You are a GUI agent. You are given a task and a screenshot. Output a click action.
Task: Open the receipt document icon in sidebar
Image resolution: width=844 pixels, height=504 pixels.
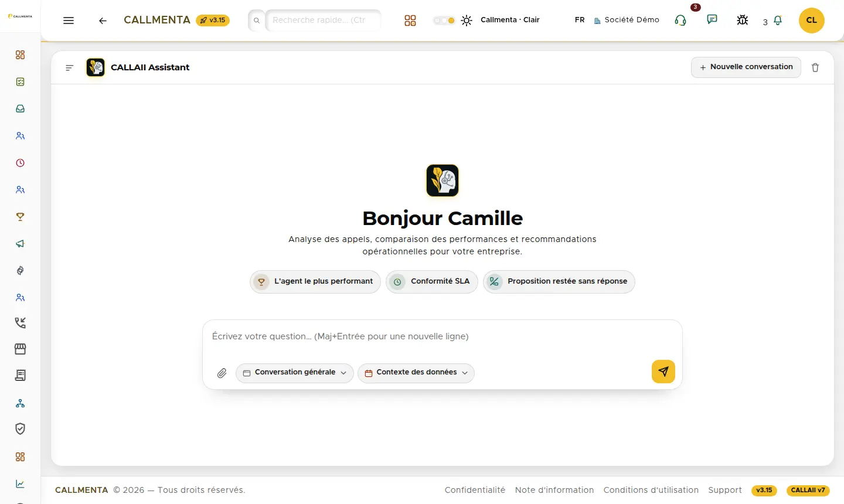click(x=21, y=376)
